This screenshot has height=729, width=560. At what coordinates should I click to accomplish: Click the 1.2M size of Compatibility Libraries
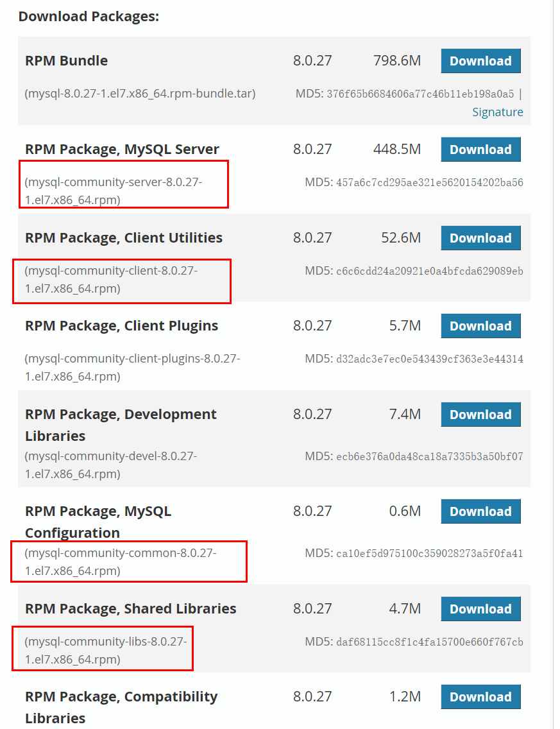coord(405,696)
